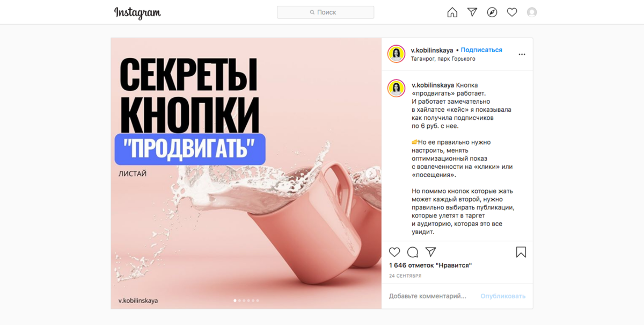Open Direct messages paper plane icon
This screenshot has height=325, width=644.
[x=472, y=12]
